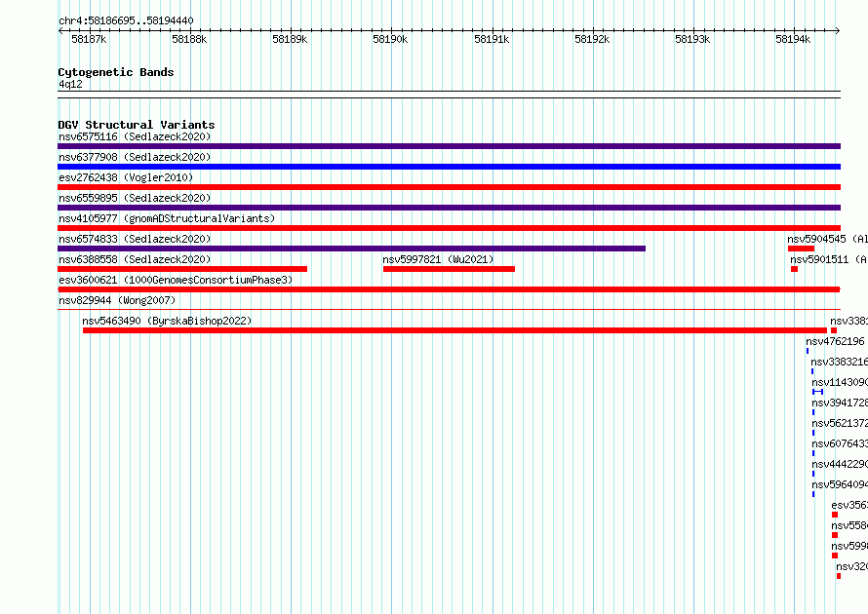The image size is (868, 614).
Task: Open variant label nsv6575116 (Sedlazeck2020)
Action: pos(135,136)
